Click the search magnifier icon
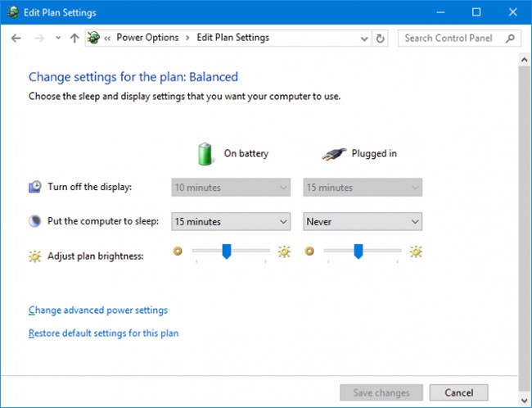Image resolution: width=532 pixels, height=408 pixels. [x=510, y=38]
